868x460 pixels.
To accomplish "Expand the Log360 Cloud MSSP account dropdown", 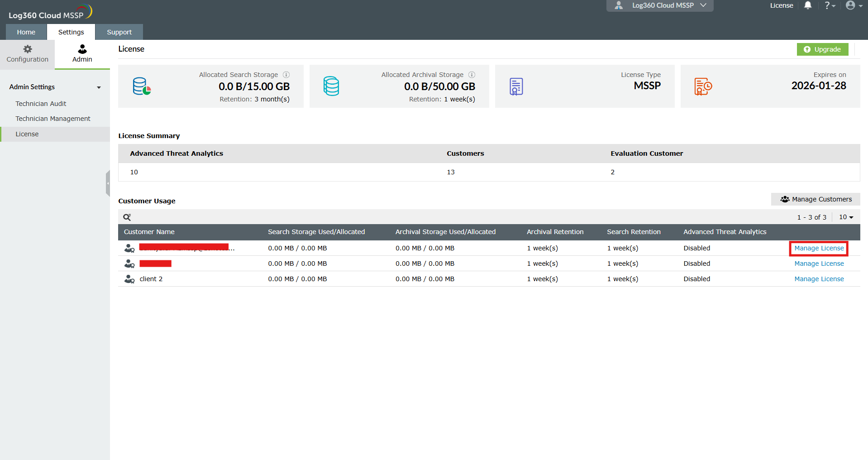I will tap(660, 5).
